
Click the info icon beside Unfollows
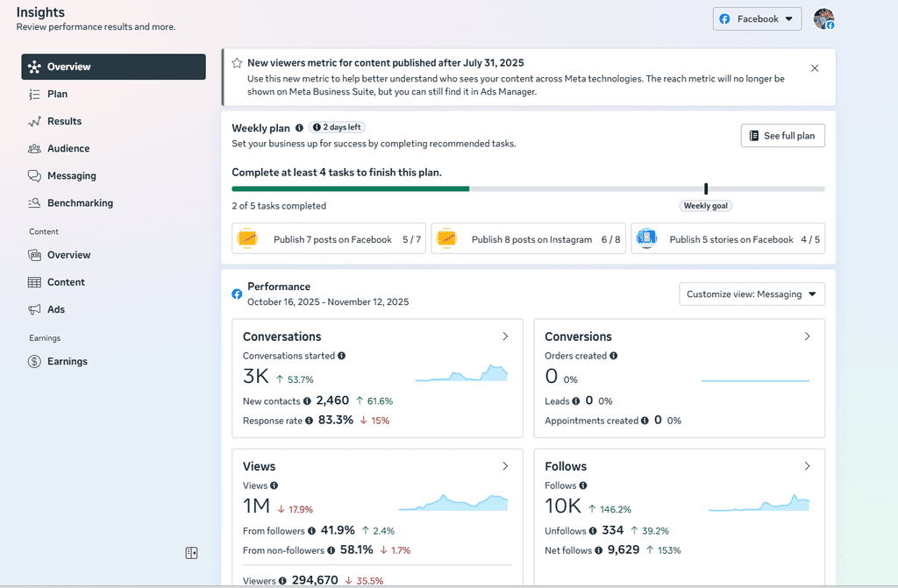(x=593, y=531)
